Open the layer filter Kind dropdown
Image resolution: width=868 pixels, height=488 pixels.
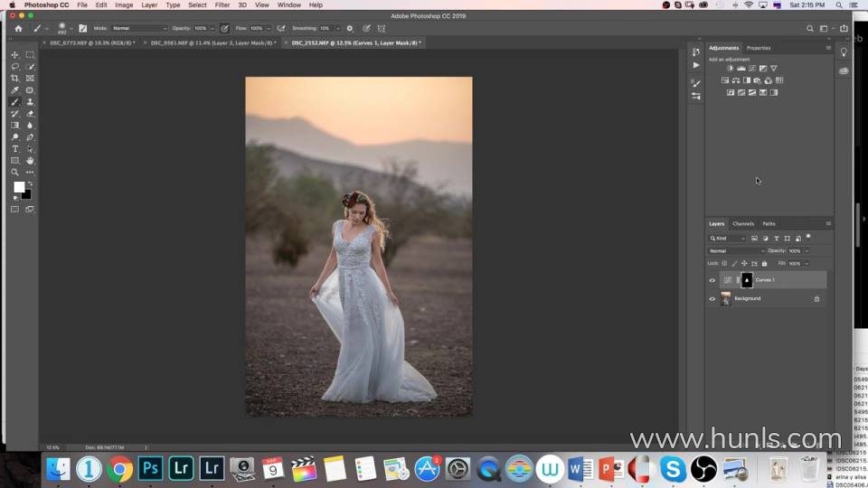pyautogui.click(x=727, y=239)
